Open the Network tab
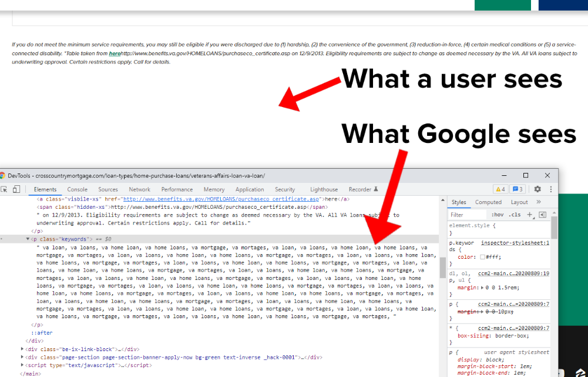Image resolution: width=588 pixels, height=377 pixels. click(x=139, y=189)
